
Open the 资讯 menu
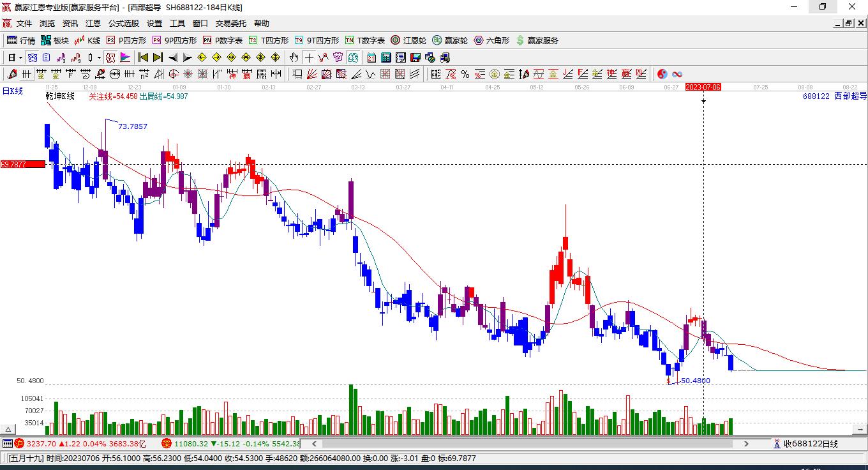pos(70,24)
